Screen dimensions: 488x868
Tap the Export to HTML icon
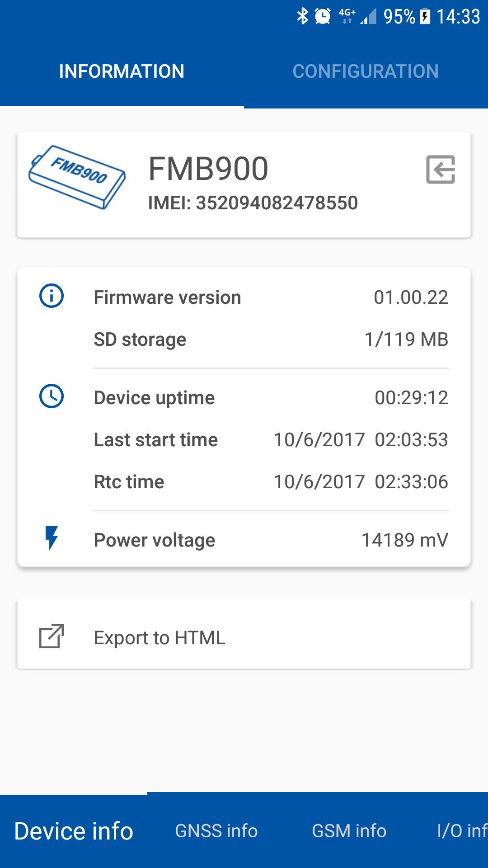(x=52, y=636)
